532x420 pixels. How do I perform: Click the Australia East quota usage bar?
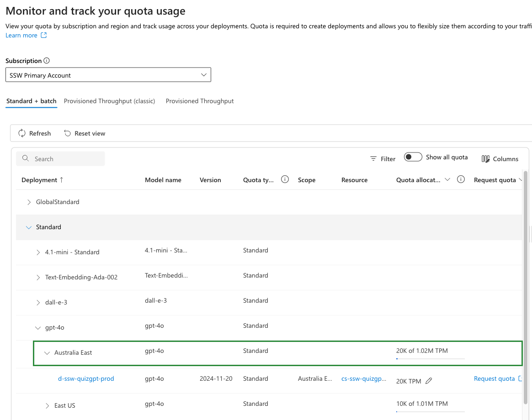pos(430,358)
